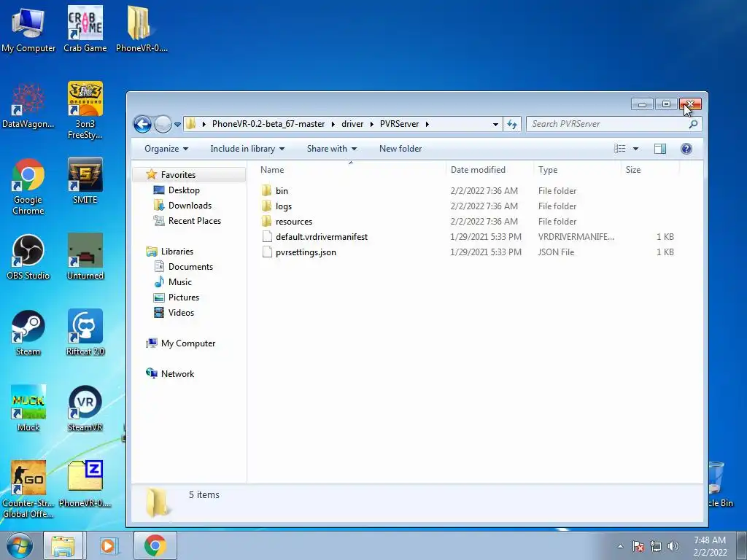The width and height of the screenshot is (747, 560).
Task: Select Libraries in navigation pane
Action: (x=177, y=252)
